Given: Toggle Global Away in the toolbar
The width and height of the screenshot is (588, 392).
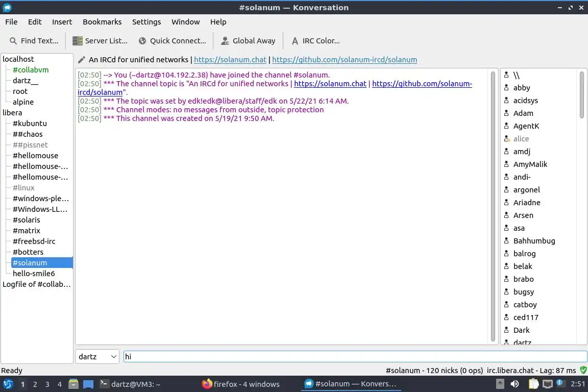Looking at the screenshot, I should [248, 41].
